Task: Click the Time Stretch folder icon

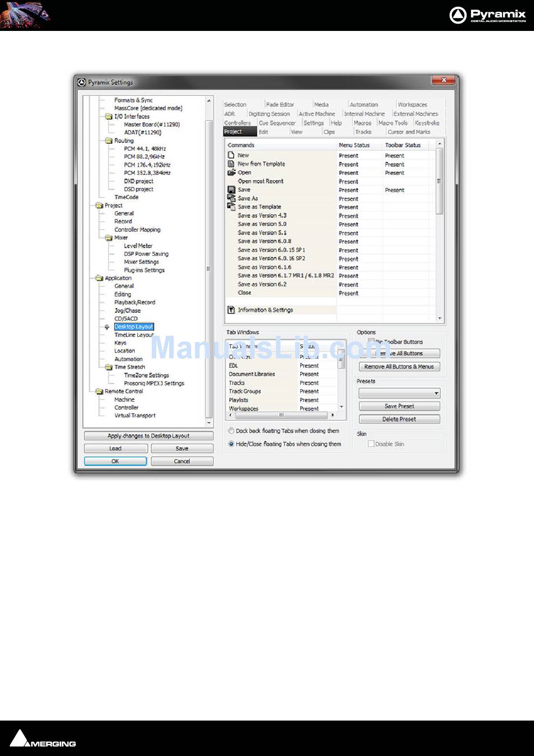Action: tap(109, 367)
